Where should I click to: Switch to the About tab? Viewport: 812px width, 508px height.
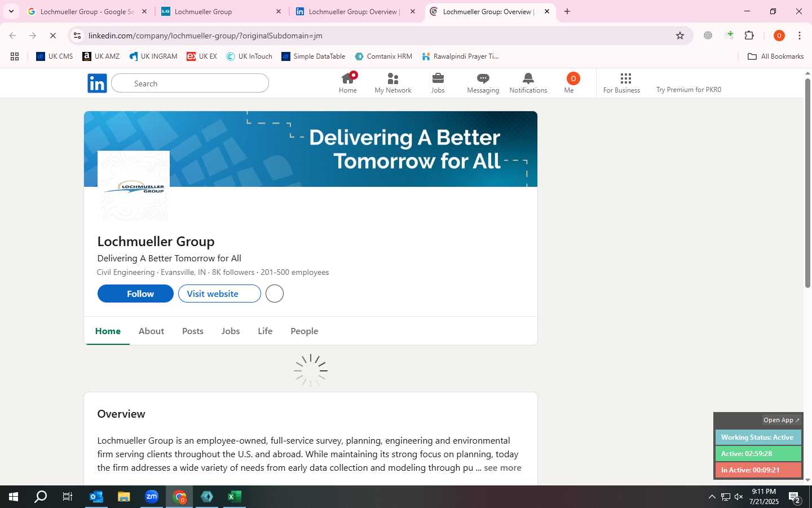(x=151, y=331)
